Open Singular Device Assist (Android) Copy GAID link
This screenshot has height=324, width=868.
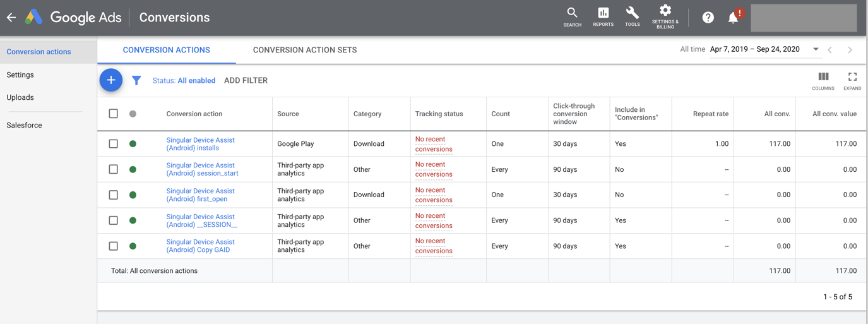(200, 246)
